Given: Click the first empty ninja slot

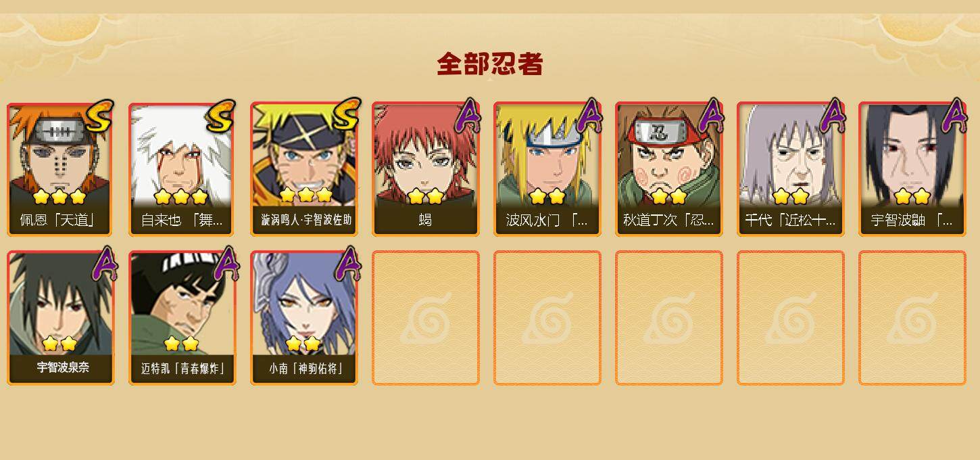Looking at the screenshot, I should [x=426, y=318].
